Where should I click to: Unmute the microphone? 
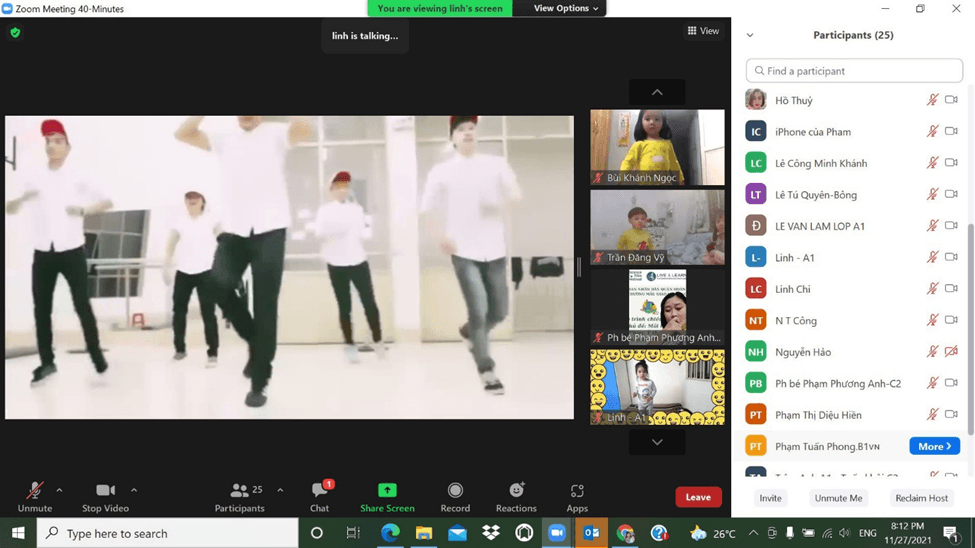click(x=34, y=491)
